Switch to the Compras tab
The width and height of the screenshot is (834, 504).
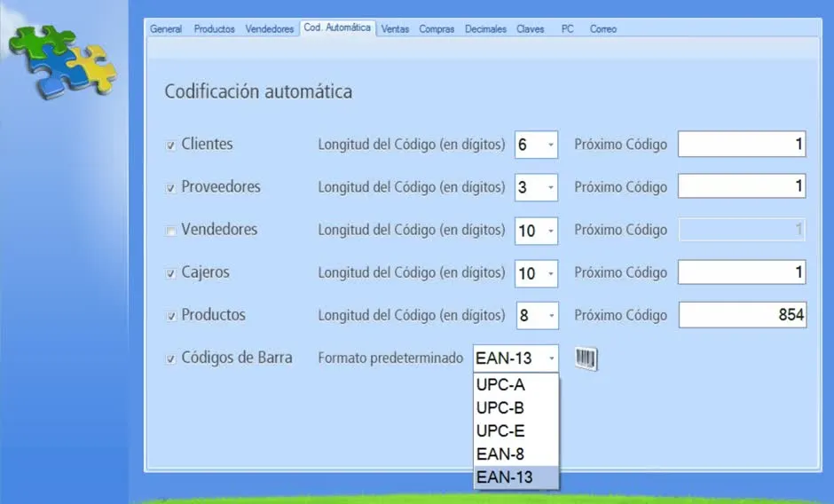click(437, 29)
